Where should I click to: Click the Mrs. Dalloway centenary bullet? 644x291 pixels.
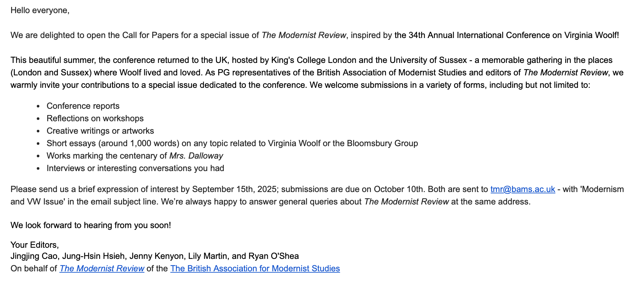pyautogui.click(x=135, y=156)
